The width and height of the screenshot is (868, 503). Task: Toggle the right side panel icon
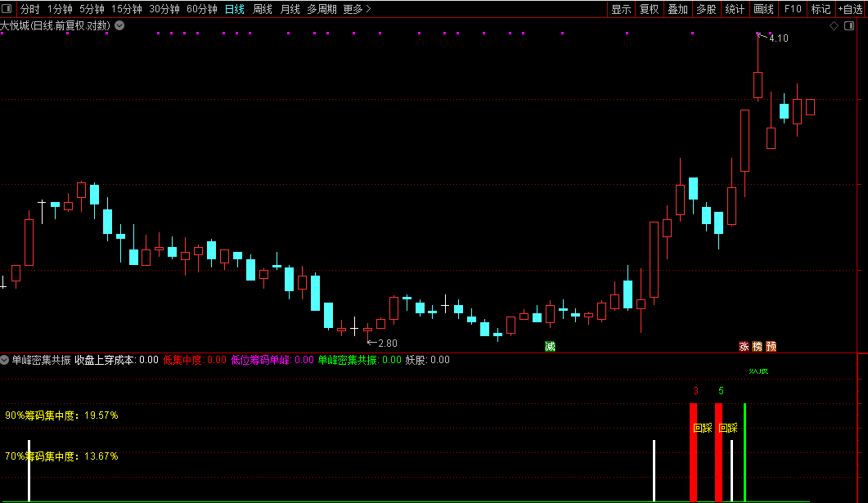(849, 26)
